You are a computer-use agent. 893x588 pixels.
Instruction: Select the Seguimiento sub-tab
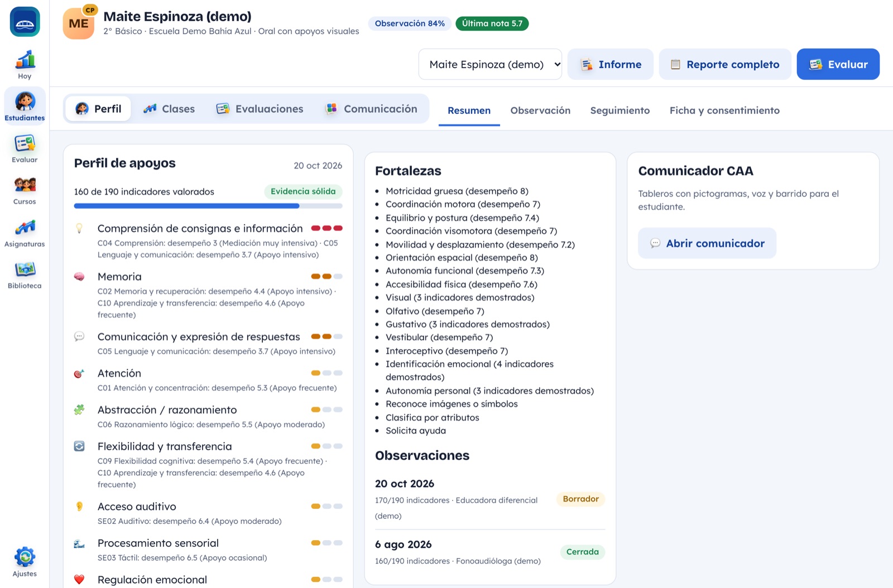click(x=620, y=110)
